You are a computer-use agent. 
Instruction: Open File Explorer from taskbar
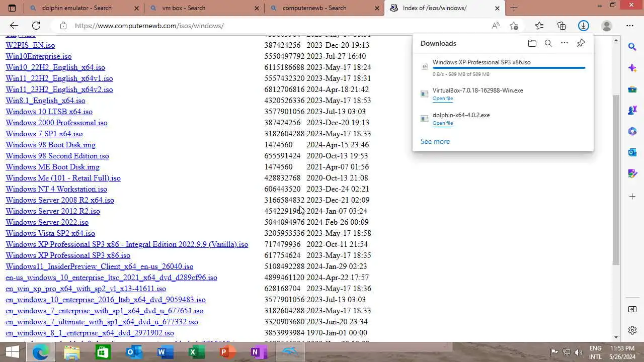72,352
